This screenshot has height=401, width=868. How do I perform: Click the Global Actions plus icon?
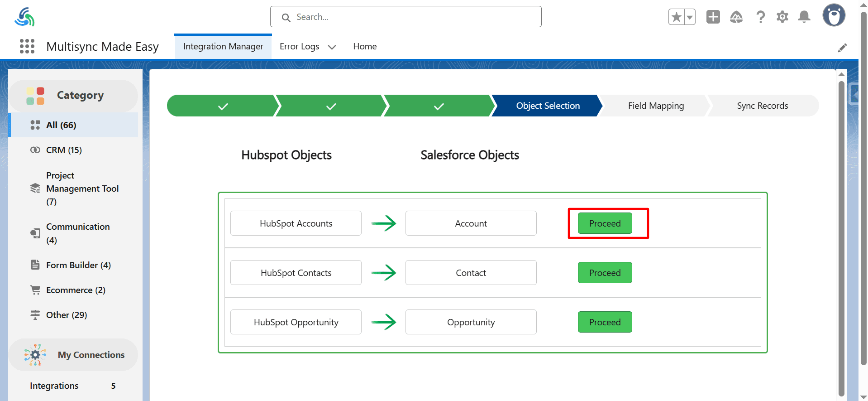click(x=713, y=17)
